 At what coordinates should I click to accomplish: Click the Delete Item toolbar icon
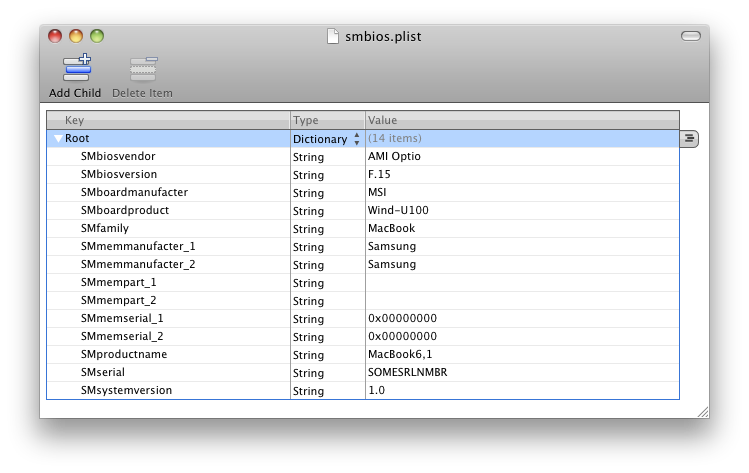tap(143, 69)
